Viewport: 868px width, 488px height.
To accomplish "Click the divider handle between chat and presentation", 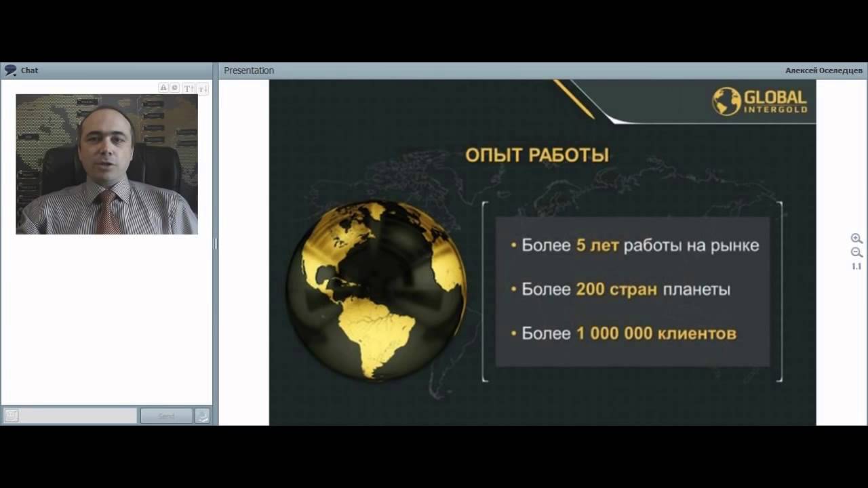I will tap(215, 244).
